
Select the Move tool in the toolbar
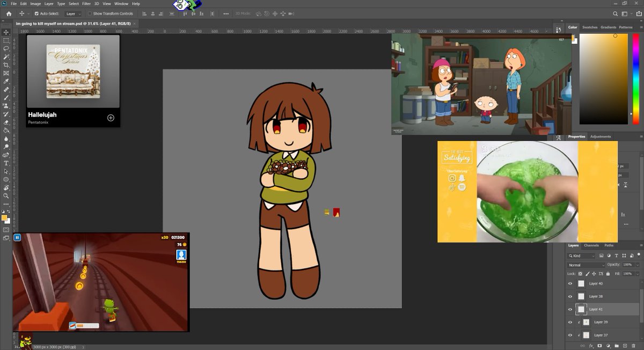point(6,32)
